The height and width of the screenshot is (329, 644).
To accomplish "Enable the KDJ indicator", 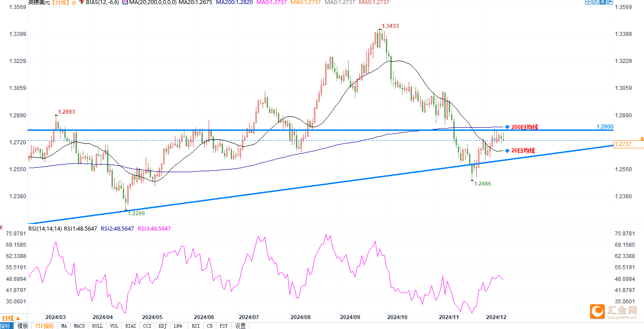I will [x=162, y=326].
